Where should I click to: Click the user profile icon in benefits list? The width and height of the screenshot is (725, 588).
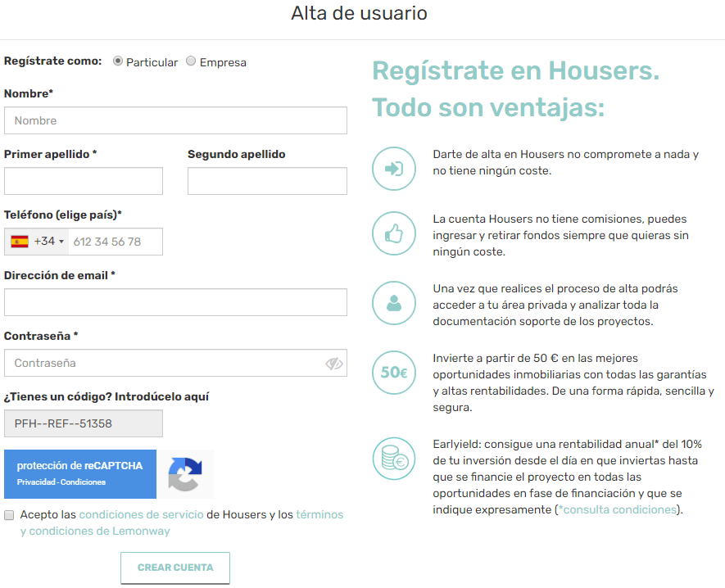tap(394, 303)
